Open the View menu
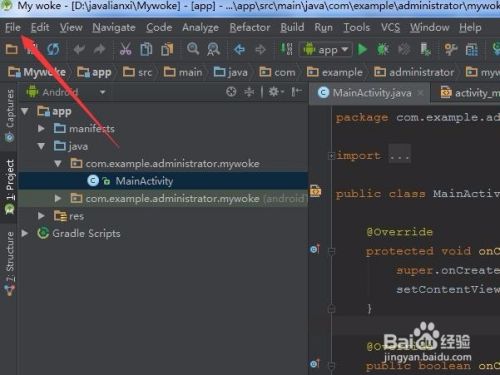This screenshot has width=500, height=375. 71,27
